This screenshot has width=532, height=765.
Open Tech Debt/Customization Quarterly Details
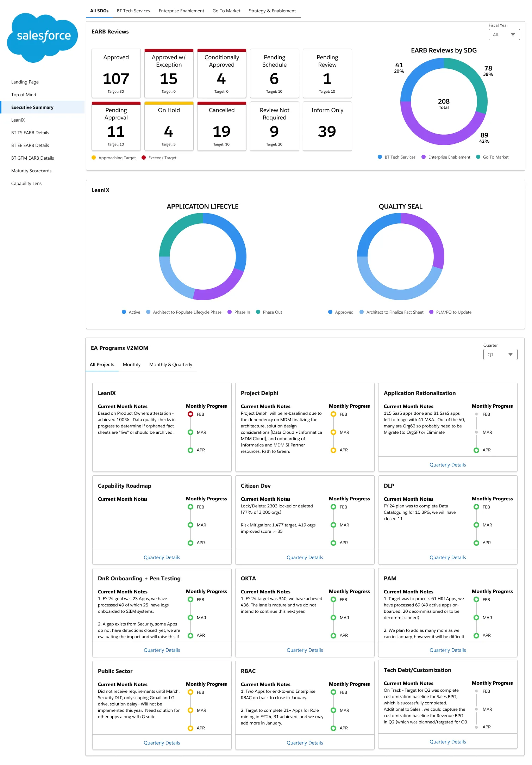coord(447,742)
